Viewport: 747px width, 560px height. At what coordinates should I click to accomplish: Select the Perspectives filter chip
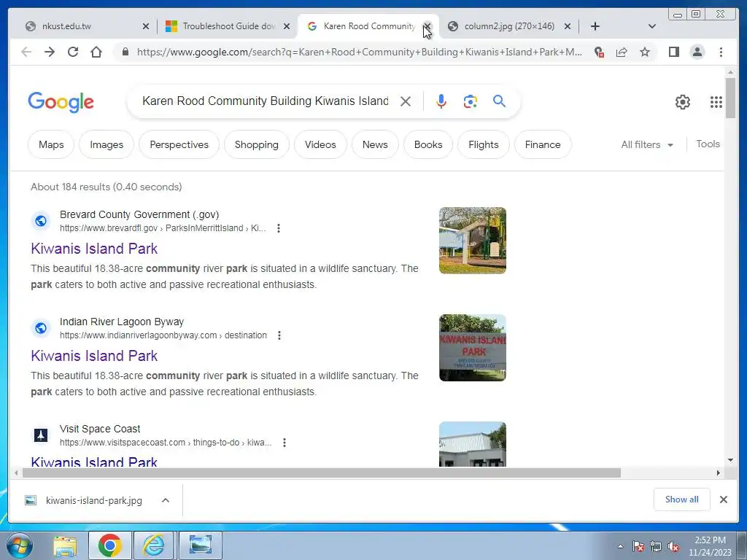tap(179, 144)
